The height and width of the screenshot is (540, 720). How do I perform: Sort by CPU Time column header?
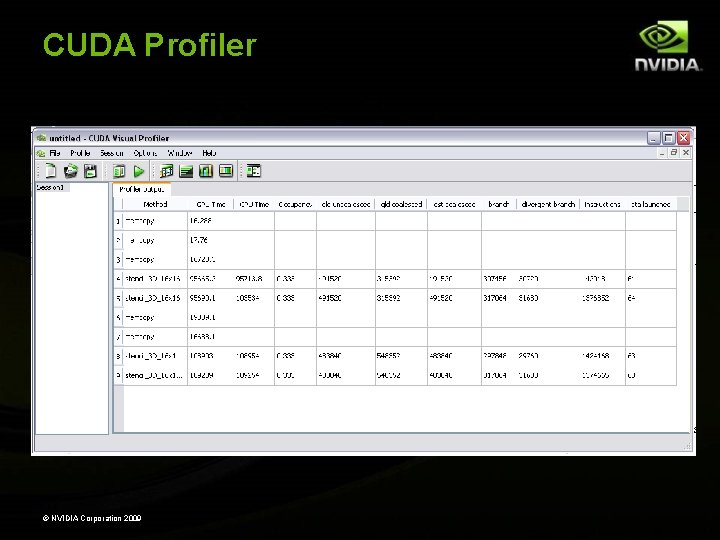click(254, 204)
